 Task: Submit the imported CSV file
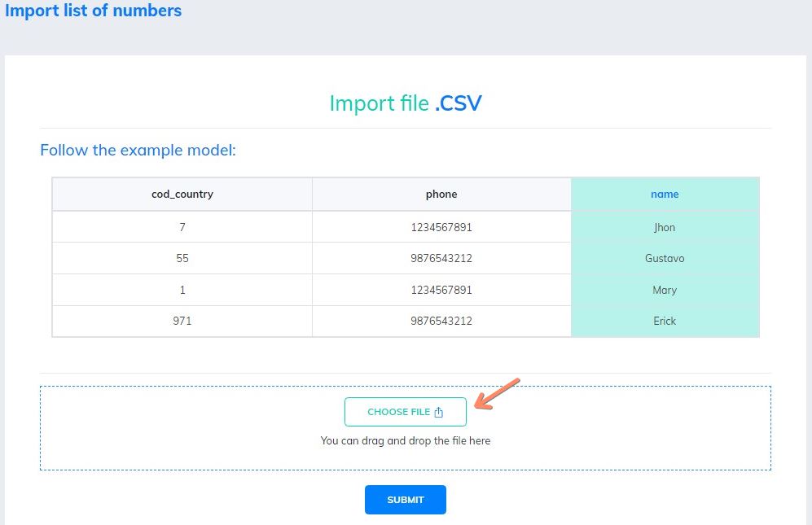pyautogui.click(x=406, y=500)
